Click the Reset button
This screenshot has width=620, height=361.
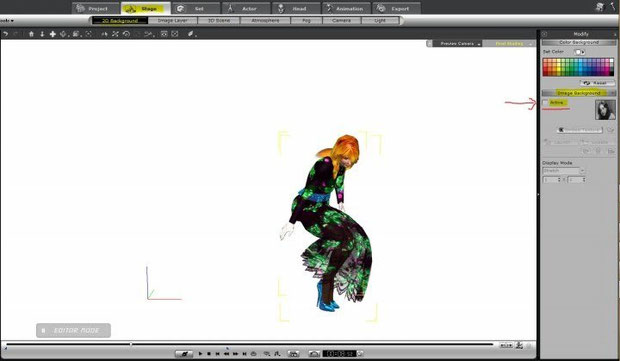597,83
